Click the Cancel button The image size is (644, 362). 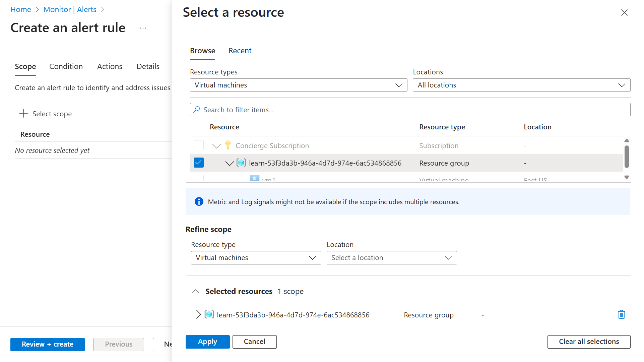click(x=255, y=342)
